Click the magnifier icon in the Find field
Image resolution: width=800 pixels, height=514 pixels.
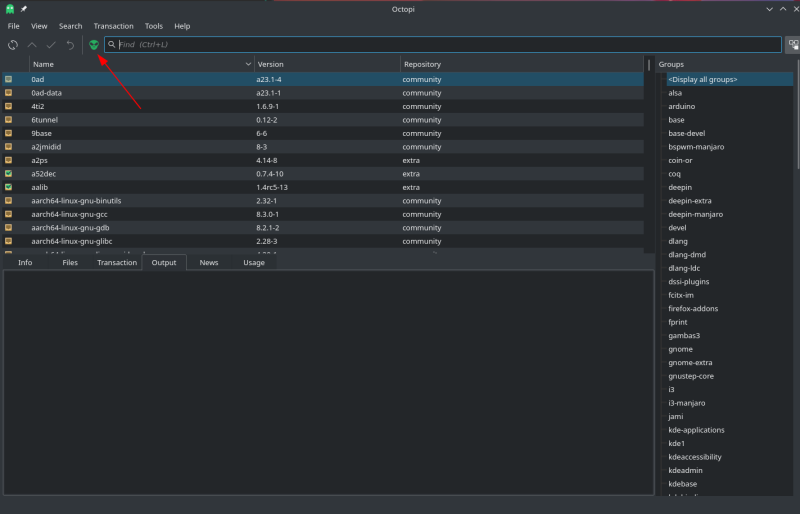pos(112,44)
